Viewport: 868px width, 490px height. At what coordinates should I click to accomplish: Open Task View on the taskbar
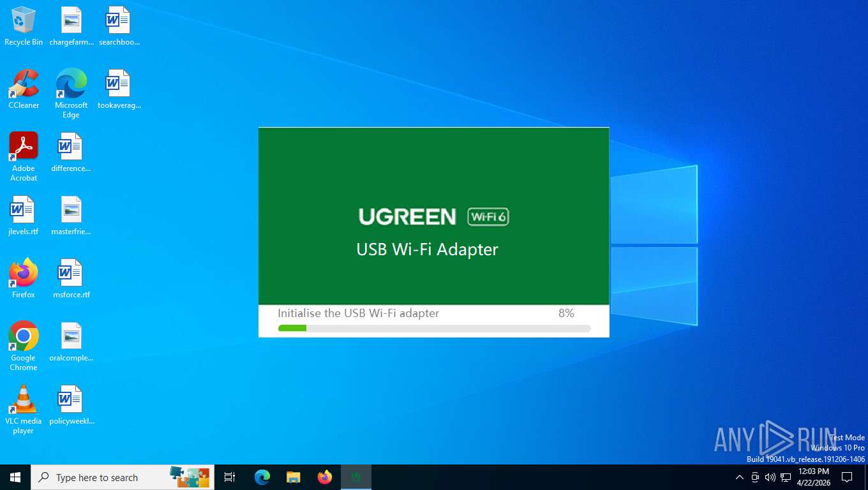230,477
